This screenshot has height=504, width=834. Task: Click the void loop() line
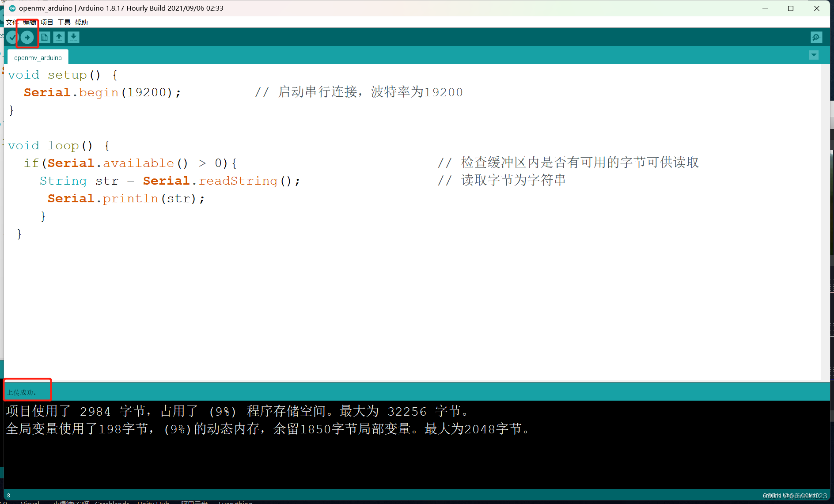(x=59, y=146)
